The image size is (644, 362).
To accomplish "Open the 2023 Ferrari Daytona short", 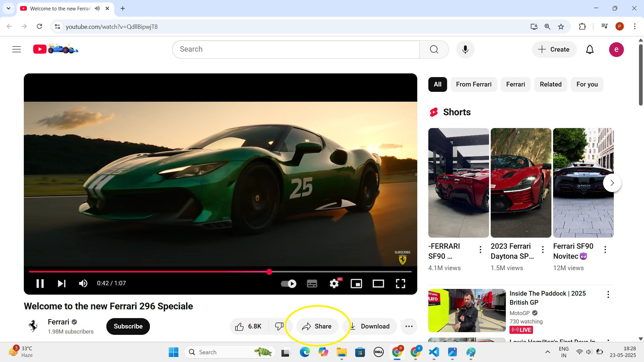I will pos(521,183).
